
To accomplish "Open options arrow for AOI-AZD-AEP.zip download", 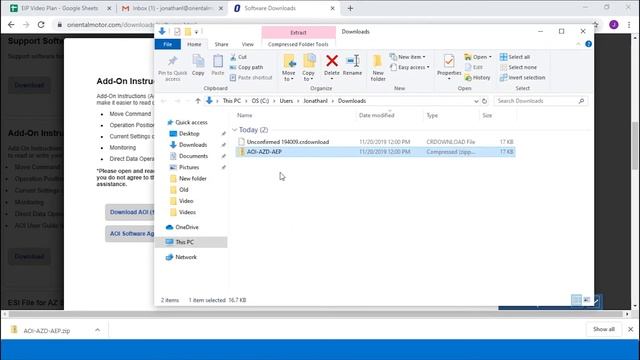I will 98,330.
